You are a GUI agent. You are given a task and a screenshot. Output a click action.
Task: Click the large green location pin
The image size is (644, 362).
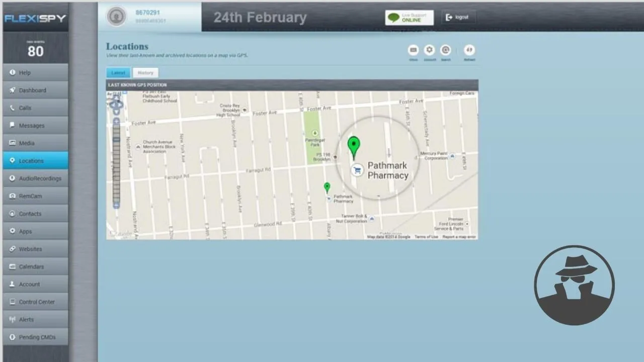tap(354, 148)
